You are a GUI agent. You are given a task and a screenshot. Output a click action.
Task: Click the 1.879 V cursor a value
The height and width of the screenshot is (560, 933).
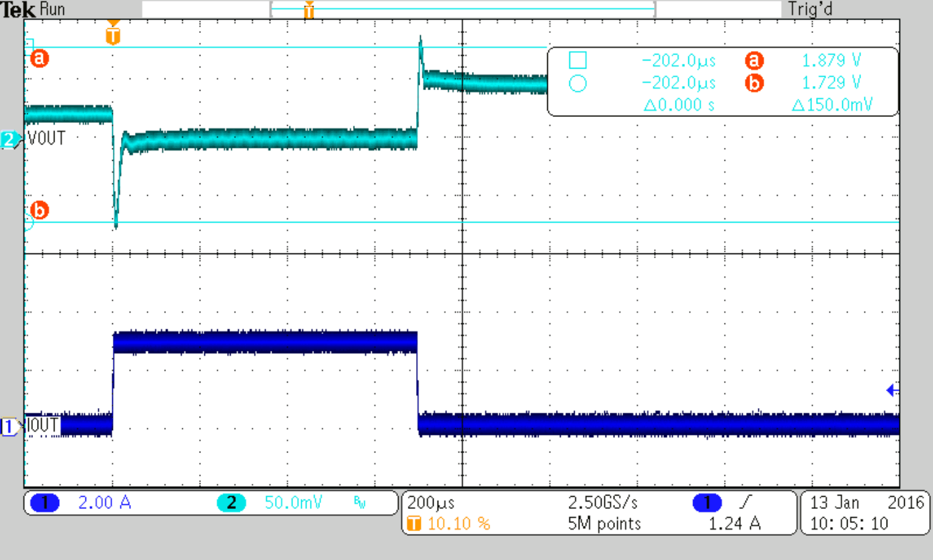(831, 61)
